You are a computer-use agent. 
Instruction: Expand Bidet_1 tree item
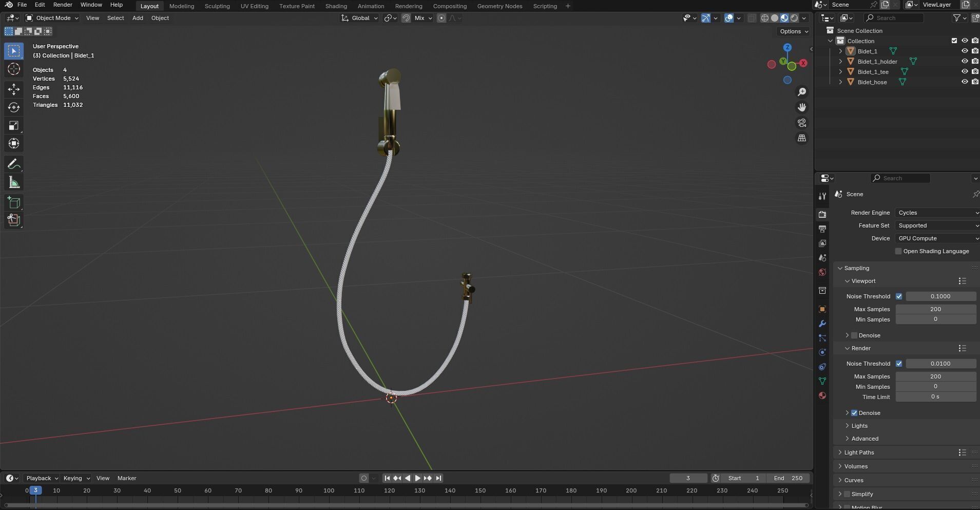(x=840, y=51)
